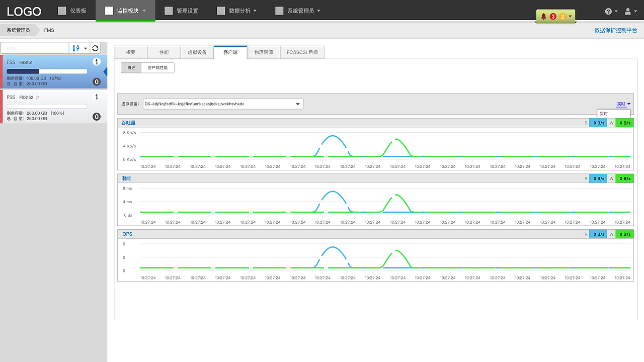This screenshot has width=644, height=362.
Task: Click 剩余容量 100.00 GB (67%) text
Action: tap(34, 78)
